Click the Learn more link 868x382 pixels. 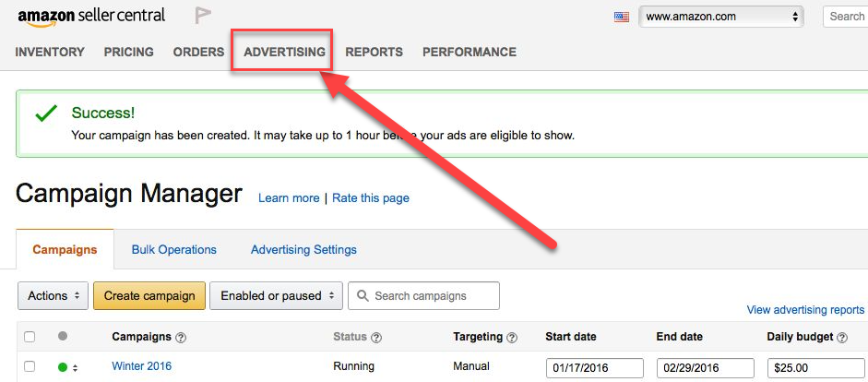coord(289,197)
